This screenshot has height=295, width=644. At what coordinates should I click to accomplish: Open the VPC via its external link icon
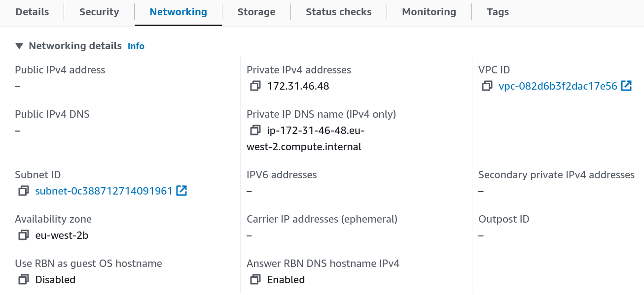pos(627,85)
